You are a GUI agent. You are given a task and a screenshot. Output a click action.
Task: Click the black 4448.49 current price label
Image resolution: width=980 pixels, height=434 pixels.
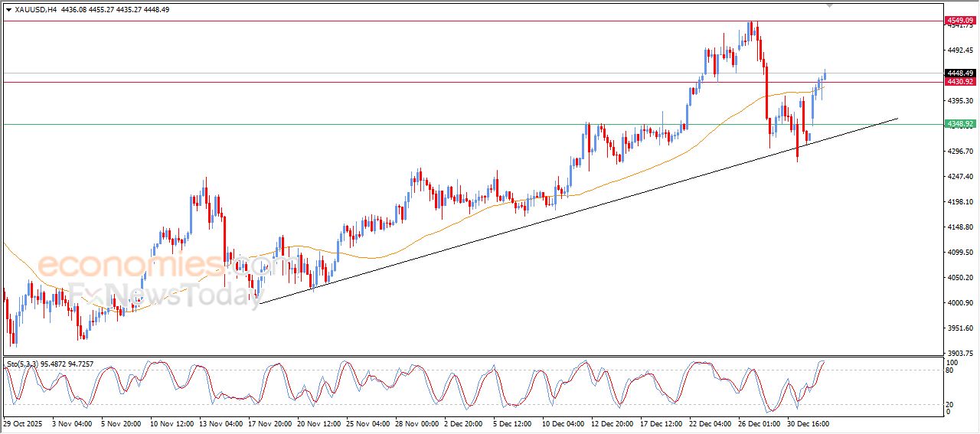pos(959,73)
